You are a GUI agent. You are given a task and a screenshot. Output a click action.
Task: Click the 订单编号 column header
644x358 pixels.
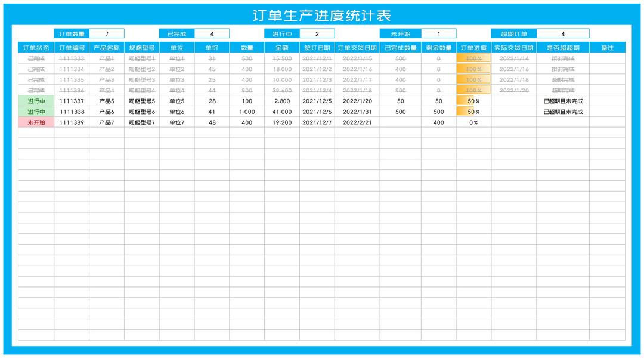72,48
